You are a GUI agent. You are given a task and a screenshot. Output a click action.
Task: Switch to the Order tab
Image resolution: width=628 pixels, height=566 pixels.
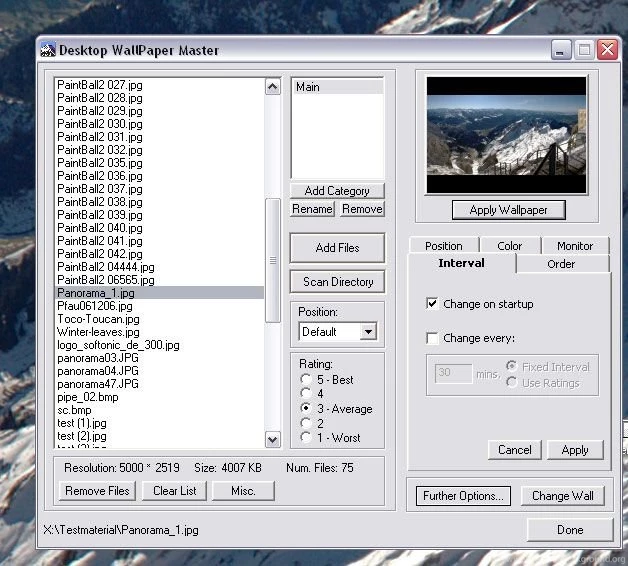(x=561, y=264)
